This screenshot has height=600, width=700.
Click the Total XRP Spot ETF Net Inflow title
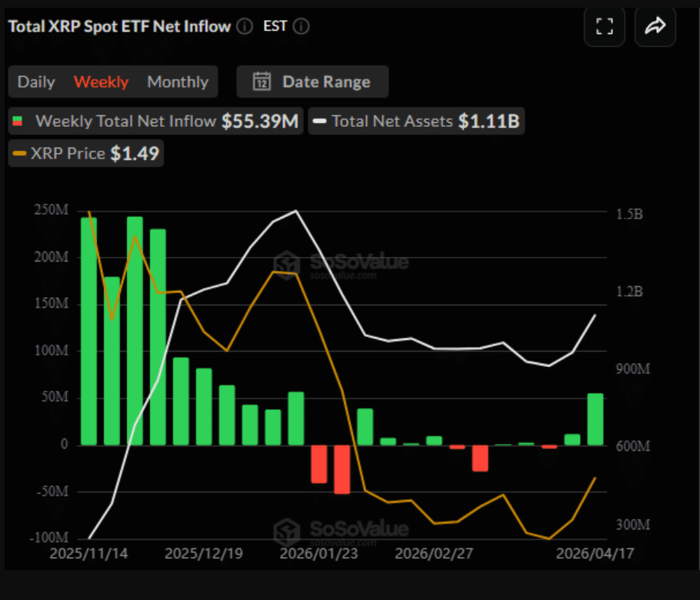[119, 26]
